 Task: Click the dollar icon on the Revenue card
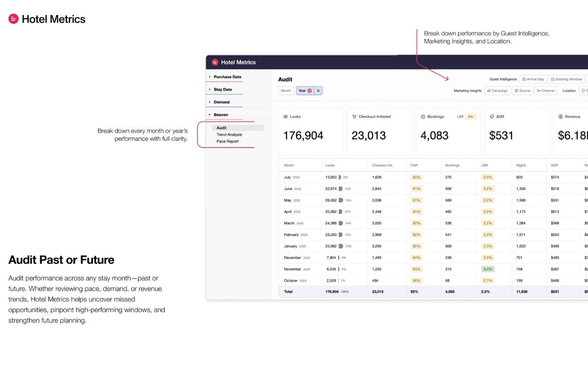tap(561, 117)
